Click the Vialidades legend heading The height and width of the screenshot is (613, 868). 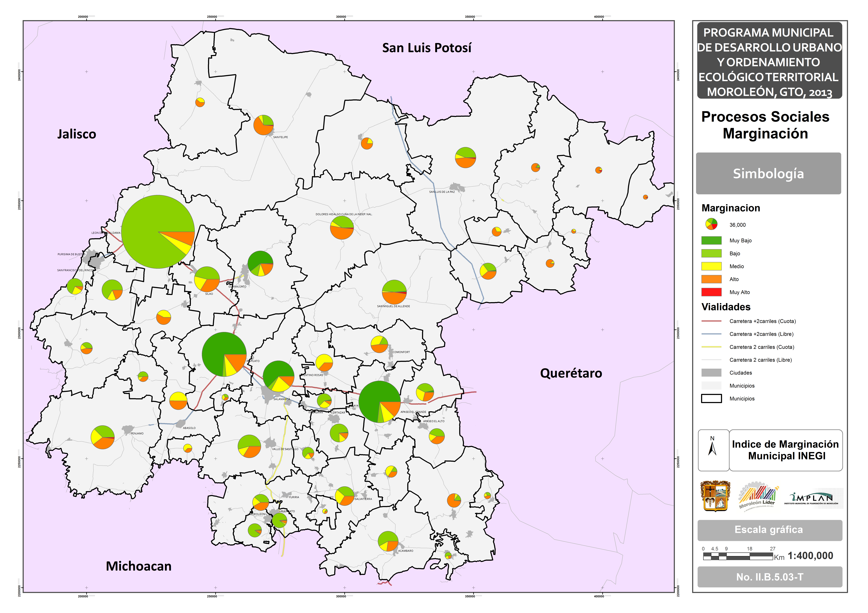[726, 307]
